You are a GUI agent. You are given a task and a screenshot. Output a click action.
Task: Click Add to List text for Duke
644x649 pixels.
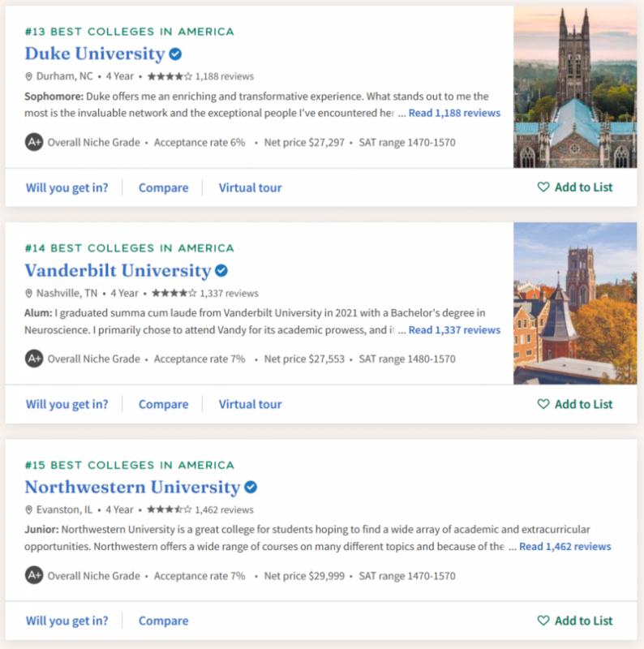tap(583, 187)
